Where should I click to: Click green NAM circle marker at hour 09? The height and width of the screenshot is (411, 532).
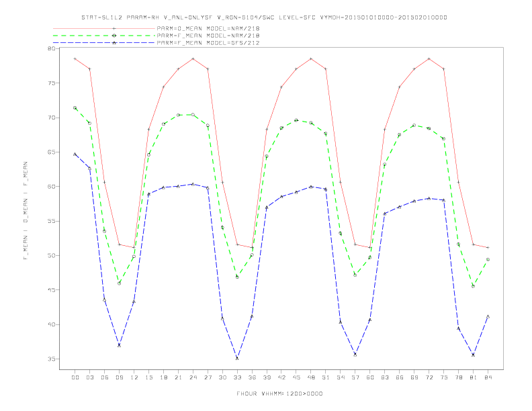119,283
